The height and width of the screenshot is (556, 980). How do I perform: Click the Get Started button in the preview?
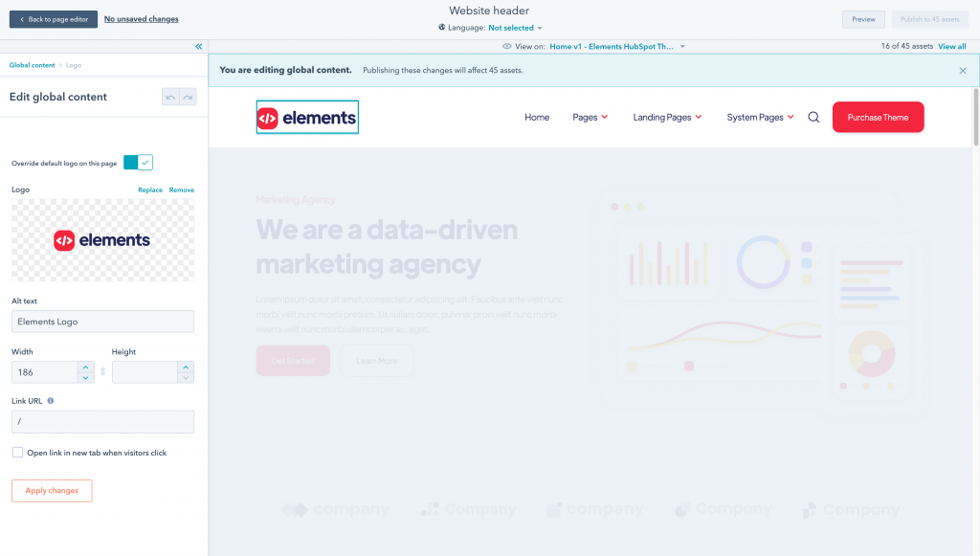tap(293, 361)
